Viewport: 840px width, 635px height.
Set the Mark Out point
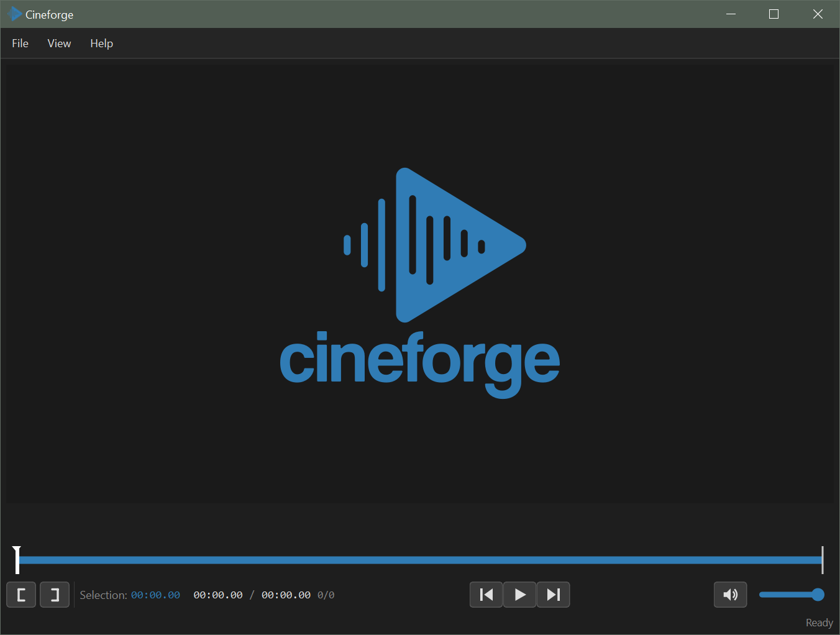pyautogui.click(x=54, y=595)
